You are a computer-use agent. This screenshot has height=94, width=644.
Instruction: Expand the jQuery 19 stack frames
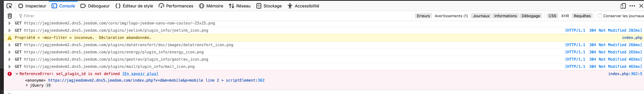27,85
